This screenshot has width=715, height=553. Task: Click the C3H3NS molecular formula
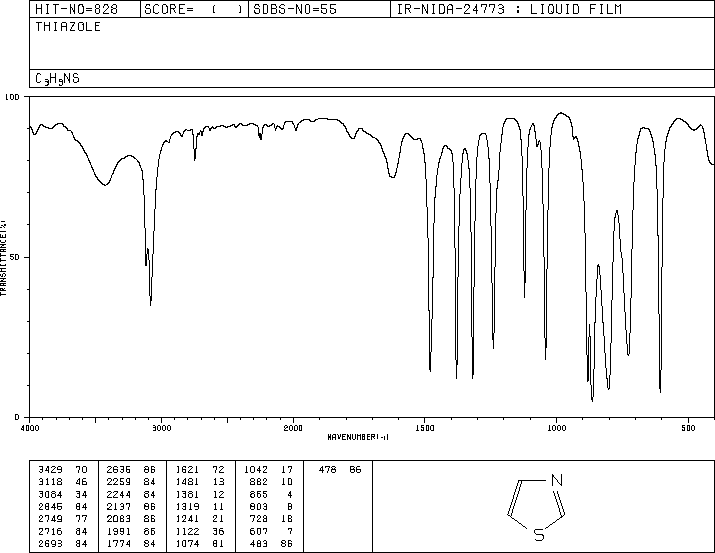point(57,79)
